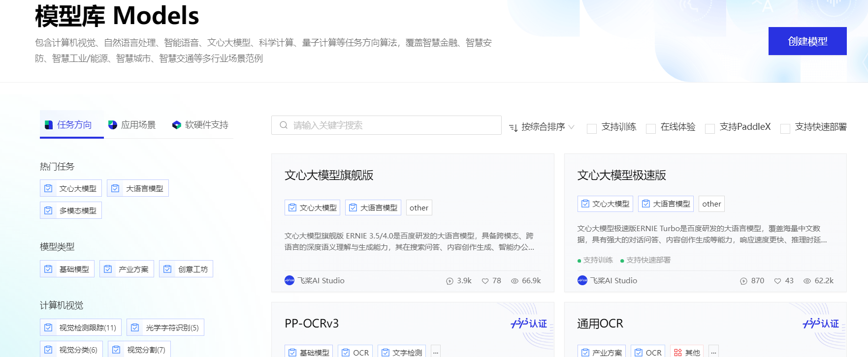This screenshot has height=357, width=868.
Task: Click 文字检测 tag on PP-OCRv3 card
Action: point(402,352)
